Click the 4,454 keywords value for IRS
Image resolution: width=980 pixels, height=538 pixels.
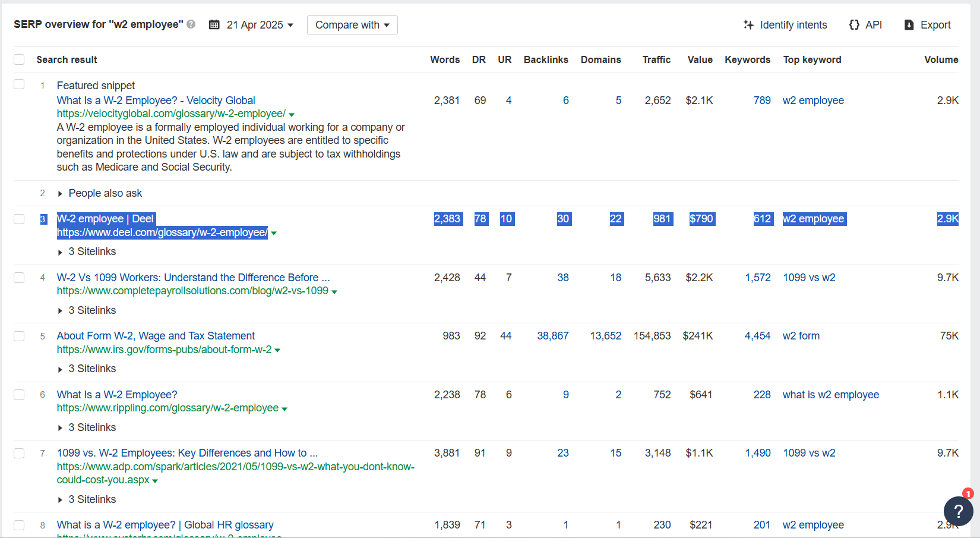[758, 336]
